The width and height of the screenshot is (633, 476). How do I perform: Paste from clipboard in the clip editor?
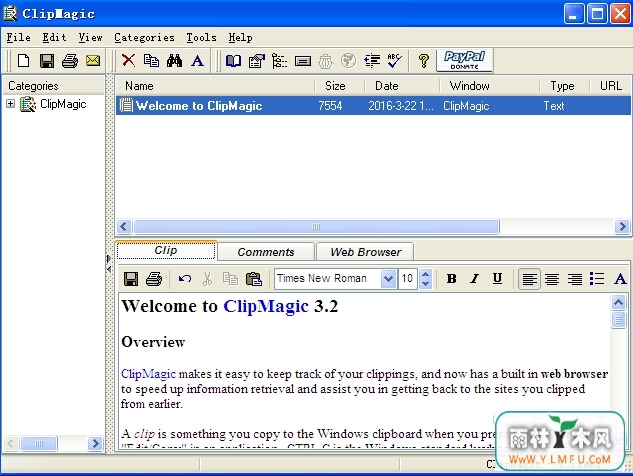point(254,279)
